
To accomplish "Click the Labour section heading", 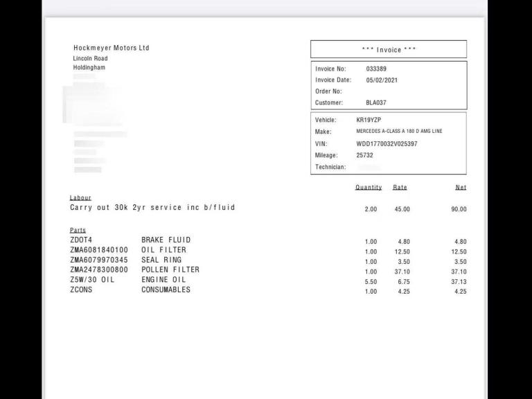I will pyautogui.click(x=80, y=198).
